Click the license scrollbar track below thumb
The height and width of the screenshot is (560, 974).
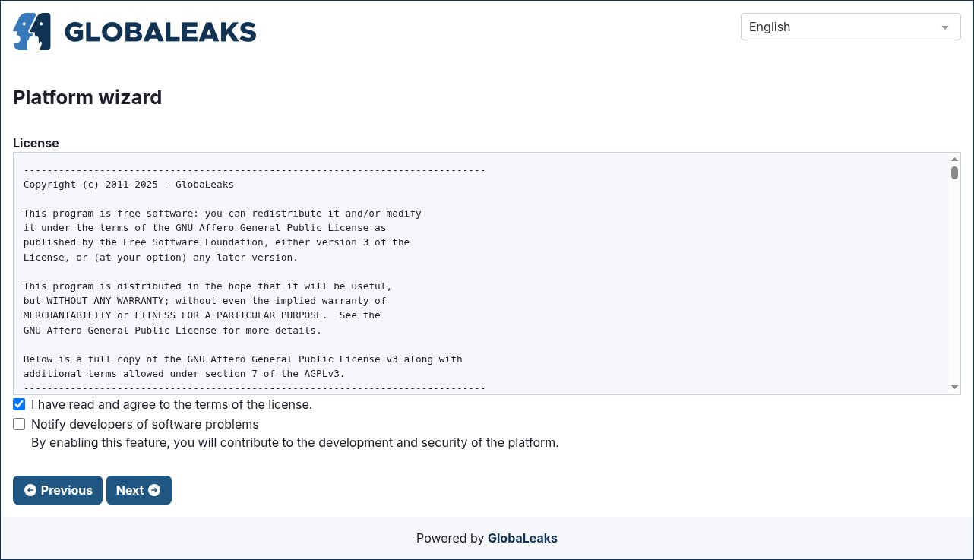click(955, 281)
